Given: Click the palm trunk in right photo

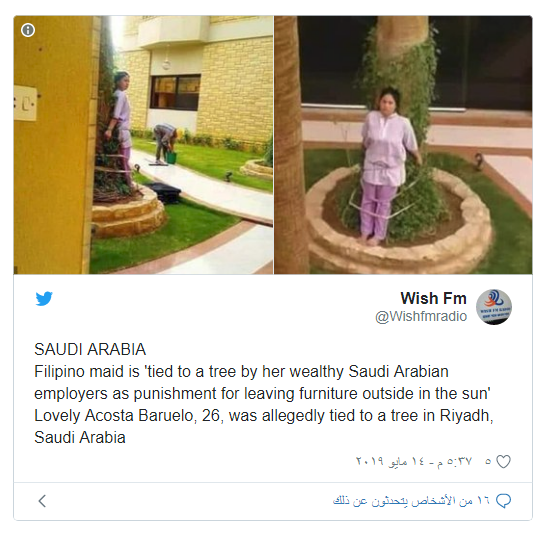Looking at the screenshot, I should coord(290,145).
